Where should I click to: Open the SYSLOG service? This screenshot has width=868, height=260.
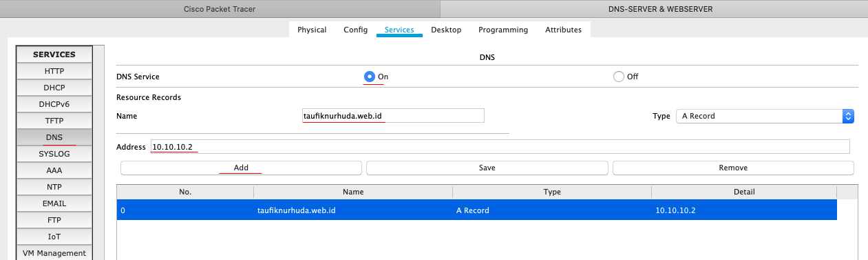54,154
